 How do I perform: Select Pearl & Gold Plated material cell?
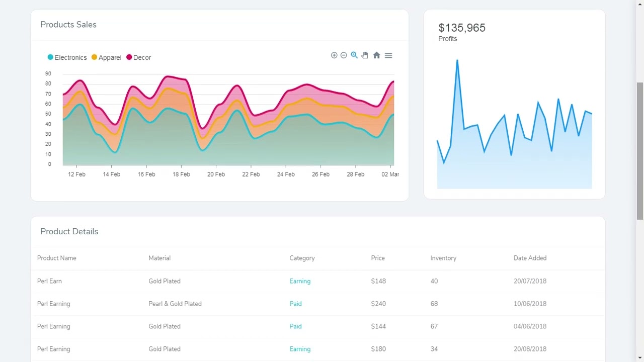(x=175, y=304)
